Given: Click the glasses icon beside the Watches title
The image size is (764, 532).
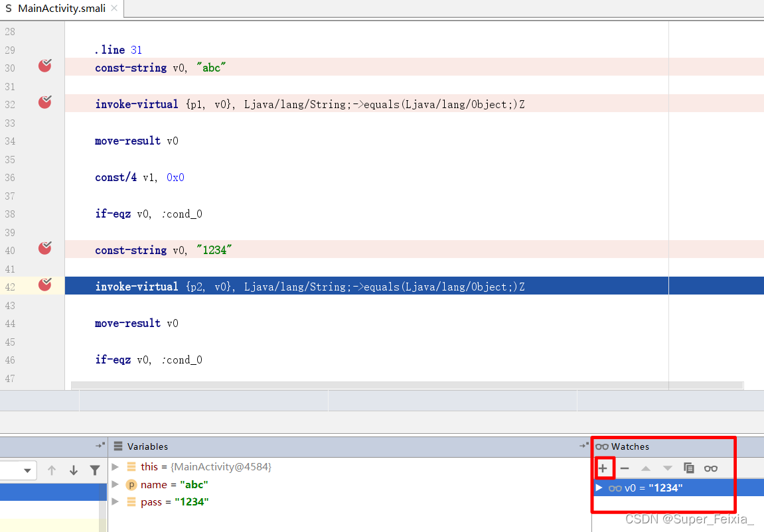Looking at the screenshot, I should (x=602, y=446).
